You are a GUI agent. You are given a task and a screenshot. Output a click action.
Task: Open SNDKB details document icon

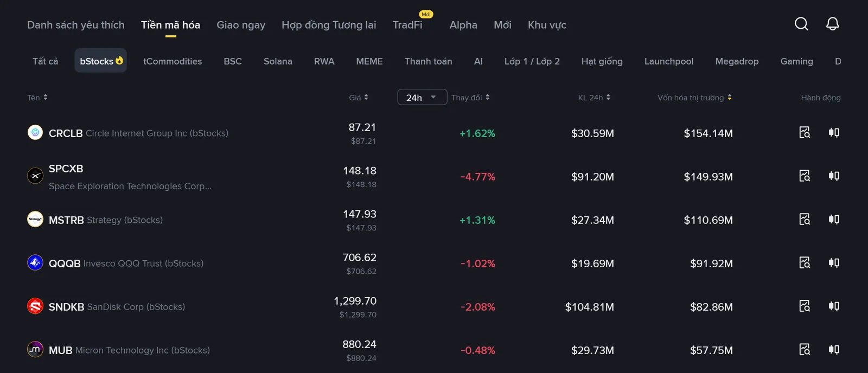coord(805,306)
